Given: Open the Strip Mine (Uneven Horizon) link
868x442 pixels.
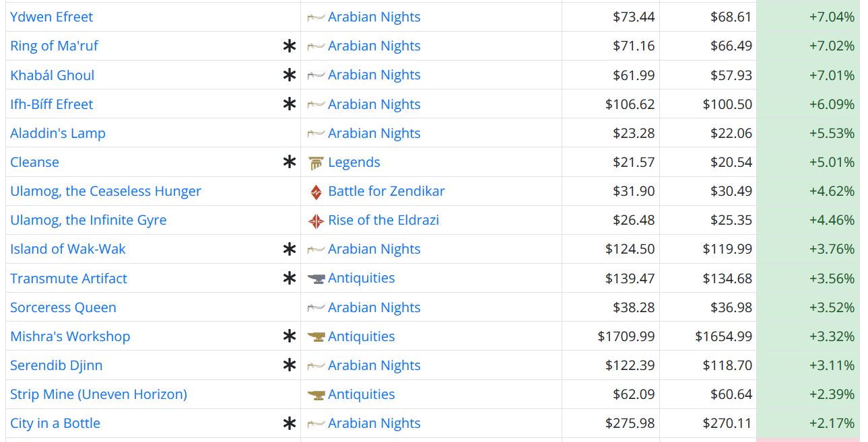Looking at the screenshot, I should (x=98, y=394).
